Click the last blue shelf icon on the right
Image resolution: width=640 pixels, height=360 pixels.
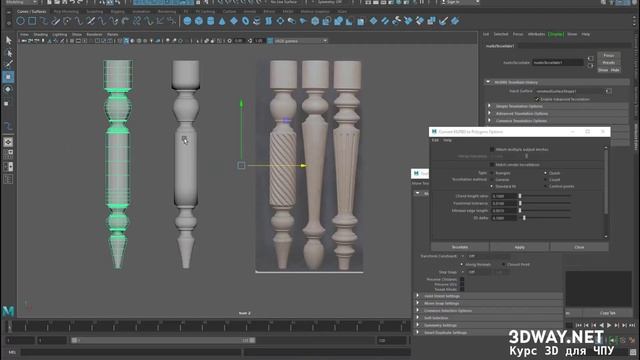click(455, 20)
